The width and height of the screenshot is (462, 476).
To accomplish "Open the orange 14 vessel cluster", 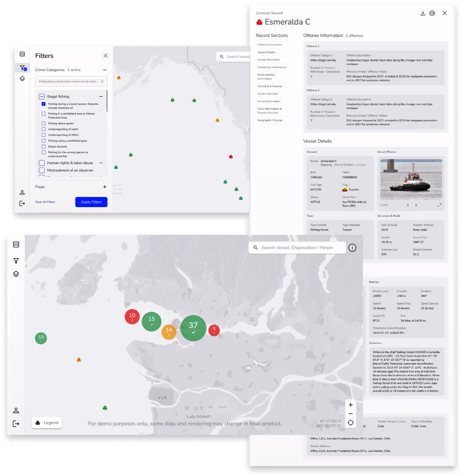I will (x=169, y=332).
